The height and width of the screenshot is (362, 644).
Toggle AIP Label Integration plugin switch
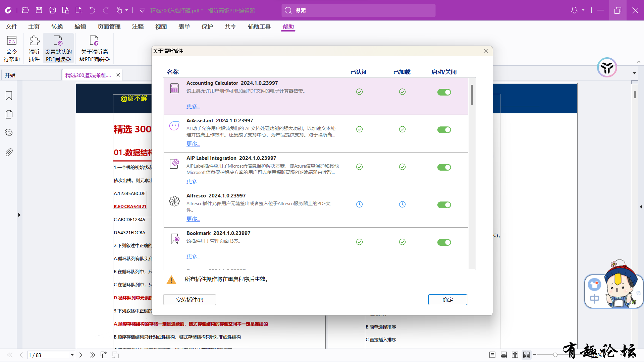click(444, 167)
